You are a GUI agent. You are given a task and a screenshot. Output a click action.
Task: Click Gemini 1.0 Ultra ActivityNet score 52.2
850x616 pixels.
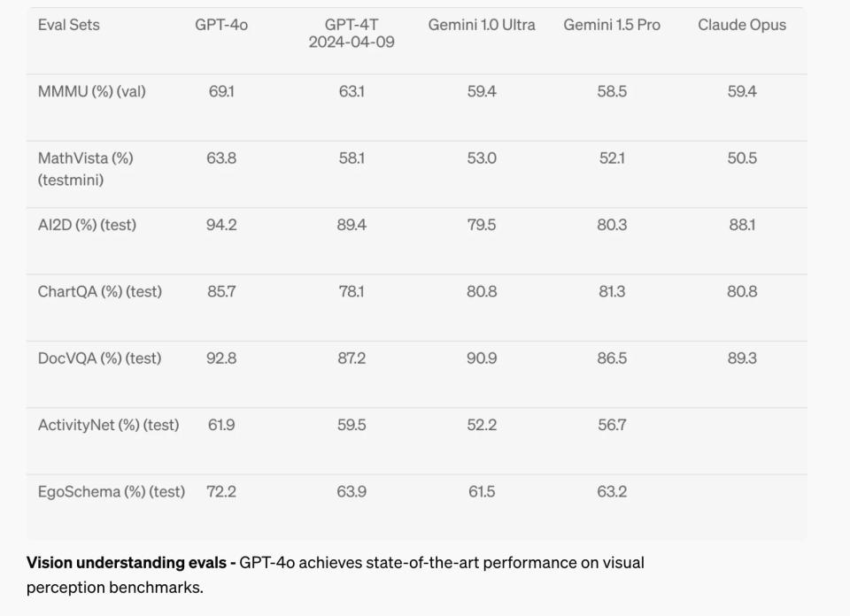click(x=482, y=425)
